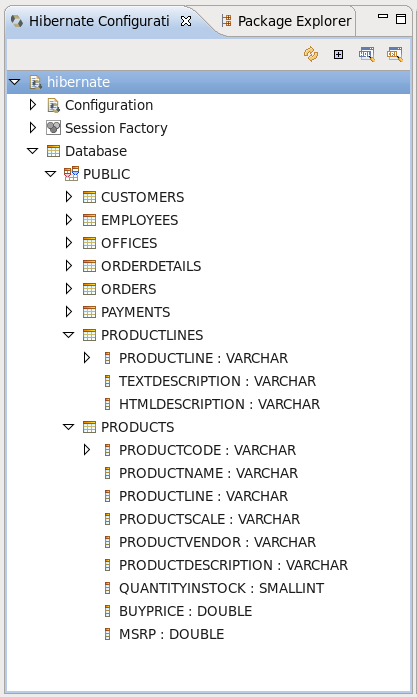Expand the Configuration node
417x697 pixels.
pyautogui.click(x=32, y=105)
